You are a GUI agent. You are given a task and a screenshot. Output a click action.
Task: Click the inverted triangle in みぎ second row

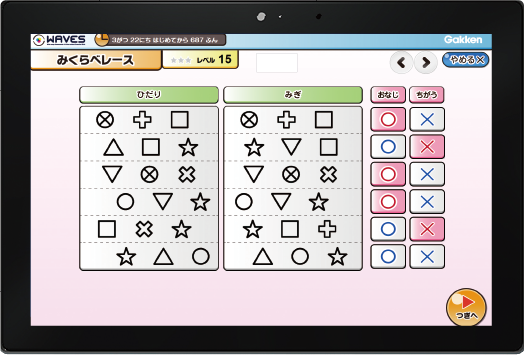click(291, 147)
